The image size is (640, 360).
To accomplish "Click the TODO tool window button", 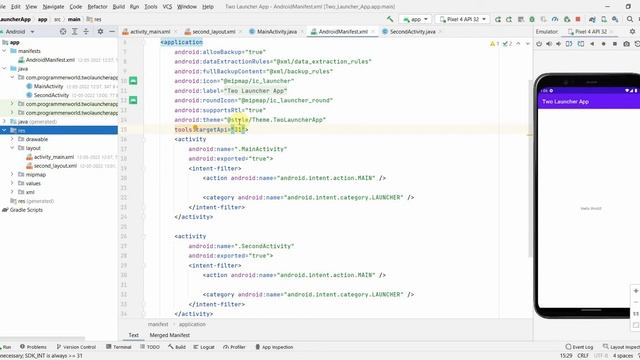I will coord(150,347).
